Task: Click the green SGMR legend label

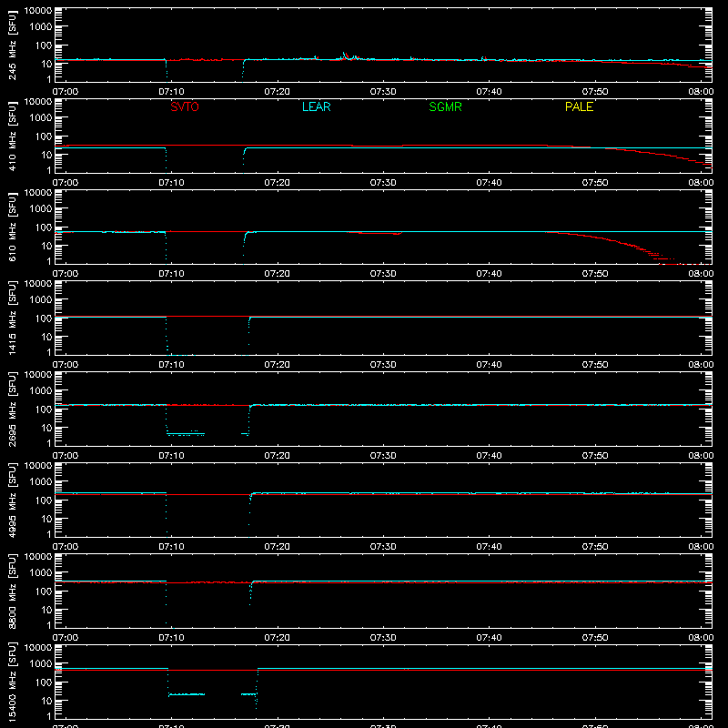Action: point(445,106)
